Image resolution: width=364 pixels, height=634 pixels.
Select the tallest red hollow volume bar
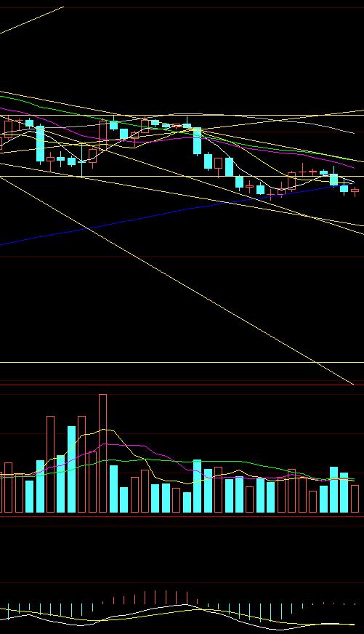102,453
